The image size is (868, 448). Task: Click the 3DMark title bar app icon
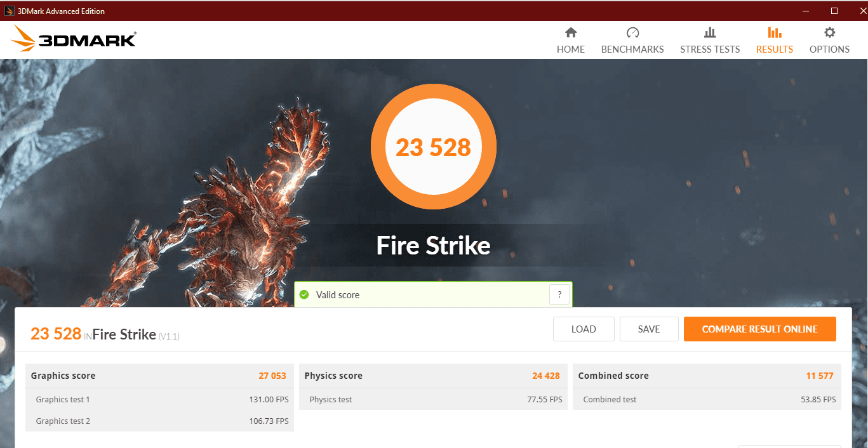tap(9, 11)
